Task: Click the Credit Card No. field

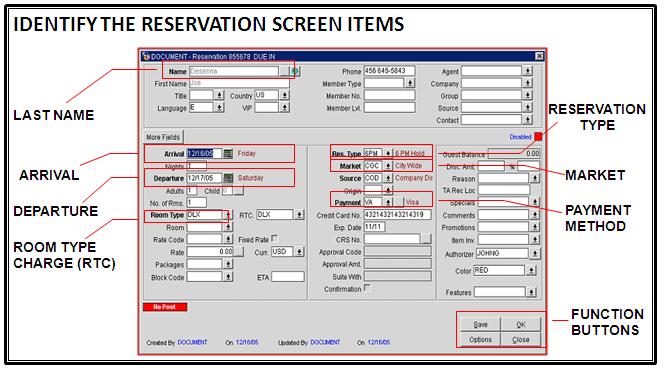Action: [x=398, y=215]
